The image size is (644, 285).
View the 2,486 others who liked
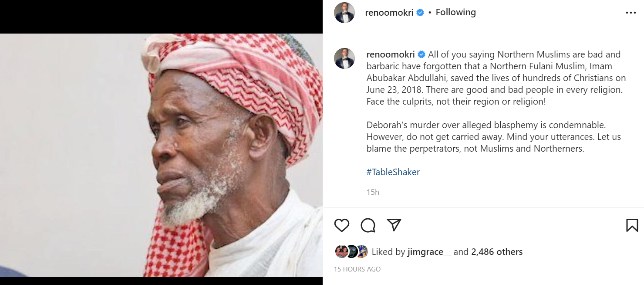pyautogui.click(x=497, y=252)
